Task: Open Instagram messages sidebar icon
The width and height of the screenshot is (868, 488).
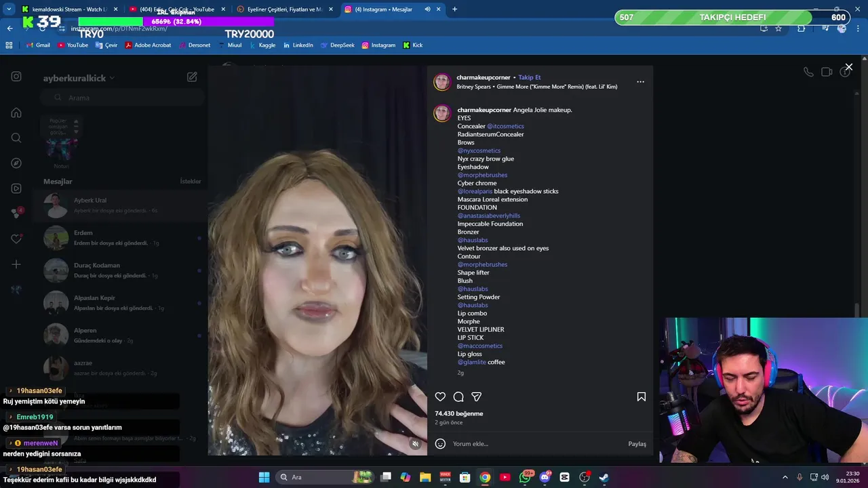Action: pyautogui.click(x=16, y=213)
